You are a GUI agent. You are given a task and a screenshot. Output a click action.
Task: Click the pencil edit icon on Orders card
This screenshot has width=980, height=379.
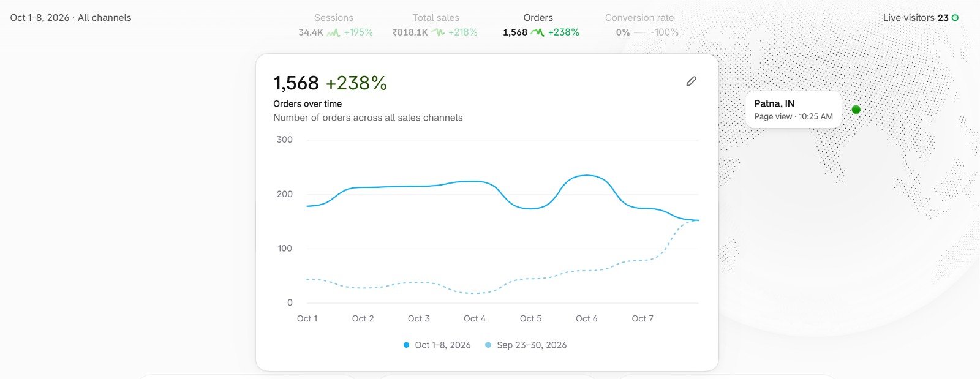pos(691,81)
